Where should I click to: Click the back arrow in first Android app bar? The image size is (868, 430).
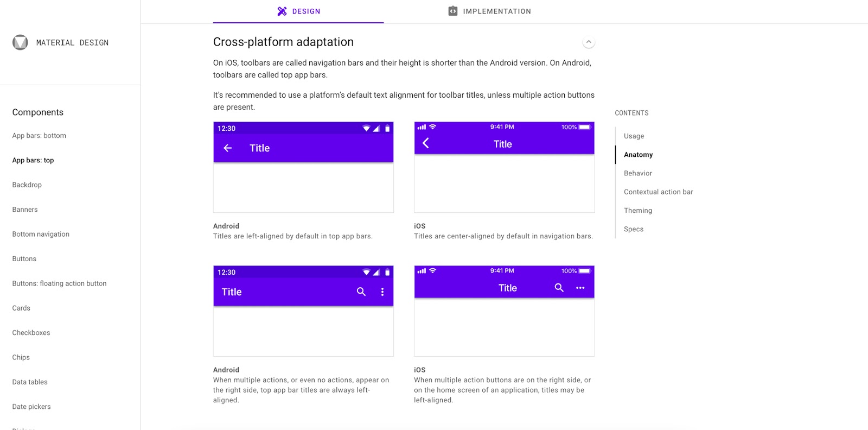pos(228,148)
